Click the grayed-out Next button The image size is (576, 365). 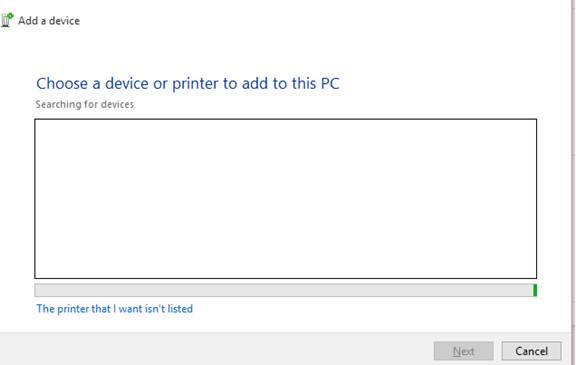[x=464, y=351]
